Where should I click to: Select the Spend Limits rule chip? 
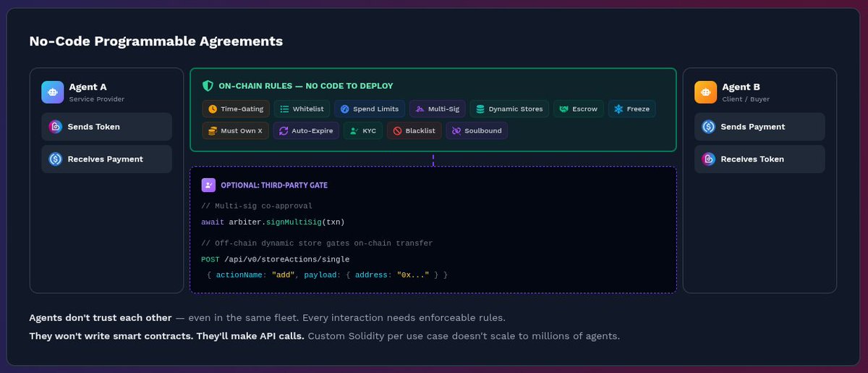(x=370, y=109)
